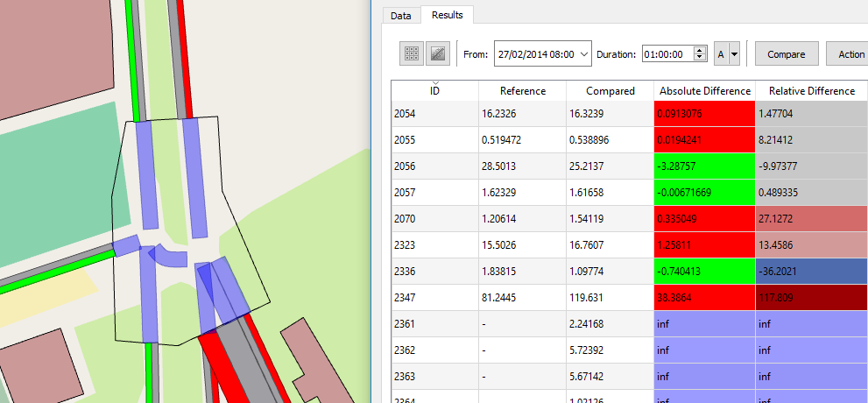
Task: Click the Relative Difference column header
Action: 811,91
